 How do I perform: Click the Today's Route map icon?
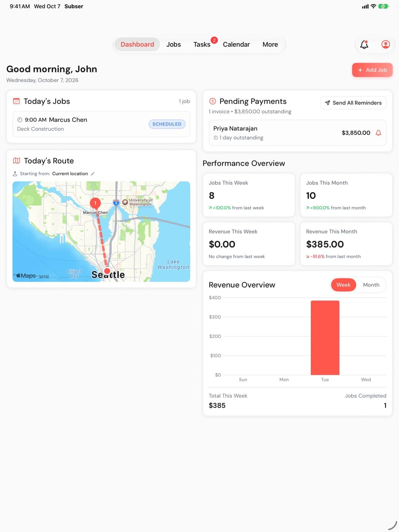point(16,161)
